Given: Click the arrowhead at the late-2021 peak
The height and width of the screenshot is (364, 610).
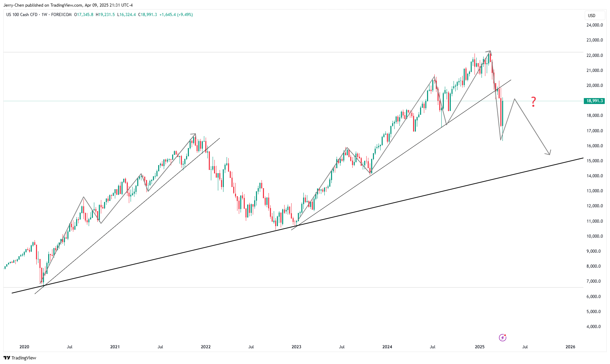Looking at the screenshot, I should (x=194, y=134).
